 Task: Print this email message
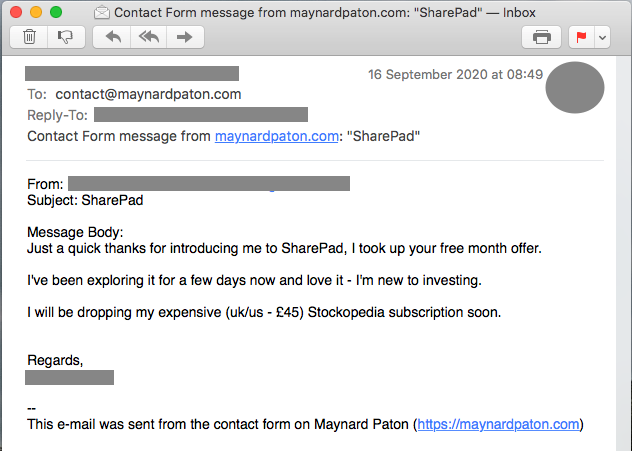pyautogui.click(x=541, y=37)
